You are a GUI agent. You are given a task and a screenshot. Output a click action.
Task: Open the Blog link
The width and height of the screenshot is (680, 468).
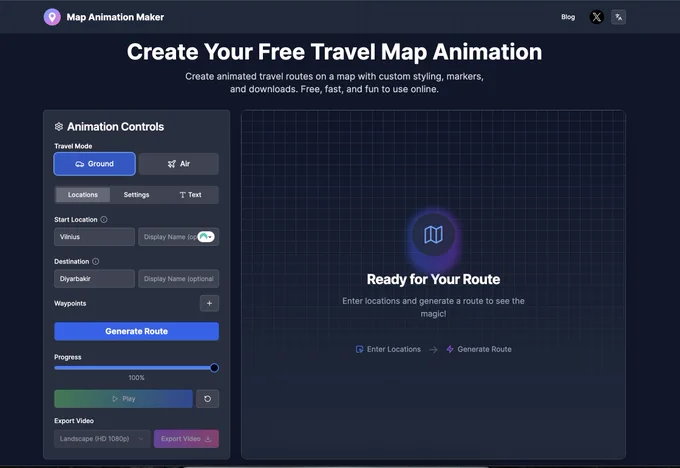click(x=568, y=17)
